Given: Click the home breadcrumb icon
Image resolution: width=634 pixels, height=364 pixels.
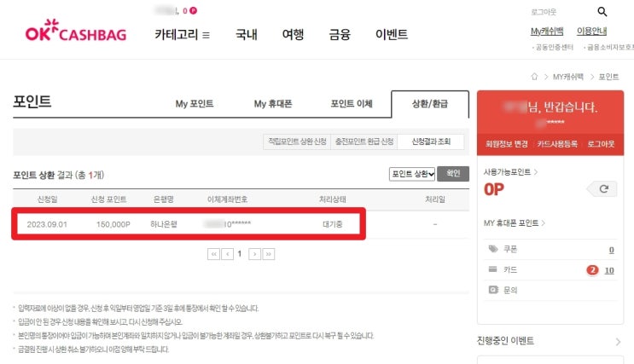Looking at the screenshot, I should [534, 77].
